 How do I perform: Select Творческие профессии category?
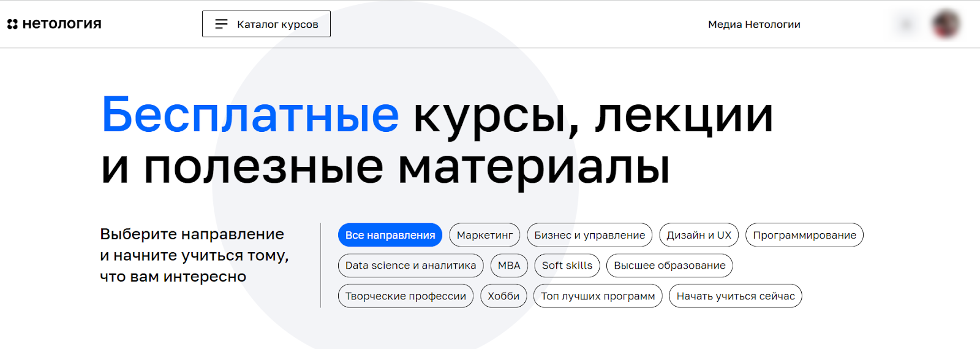point(405,296)
